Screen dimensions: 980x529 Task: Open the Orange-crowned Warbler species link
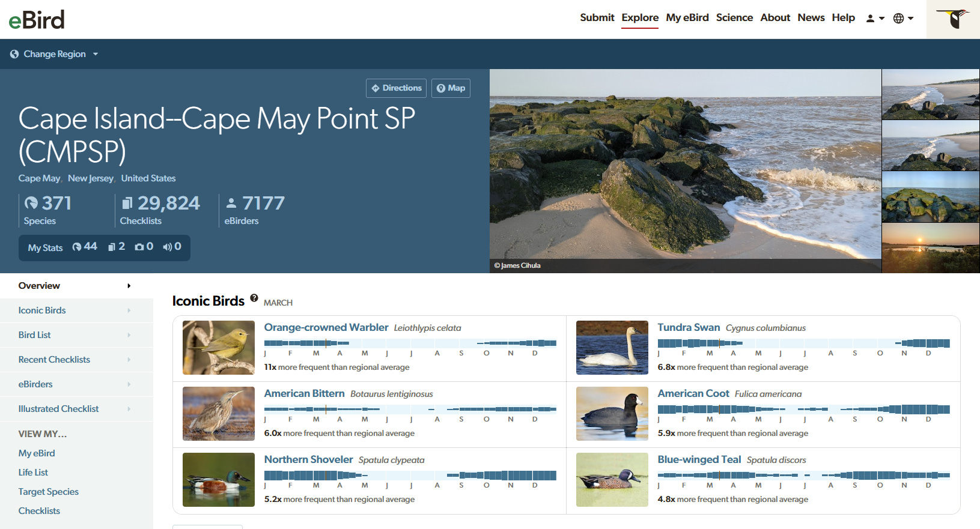point(326,327)
